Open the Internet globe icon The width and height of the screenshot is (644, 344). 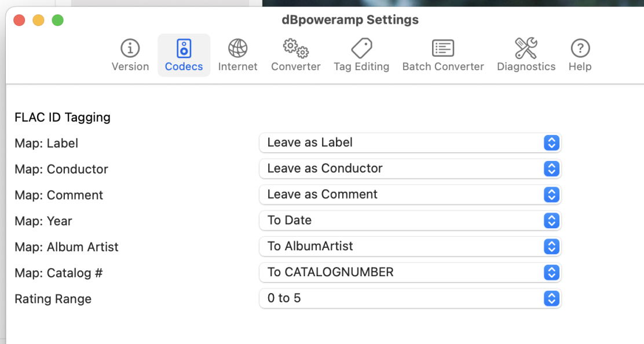237,48
